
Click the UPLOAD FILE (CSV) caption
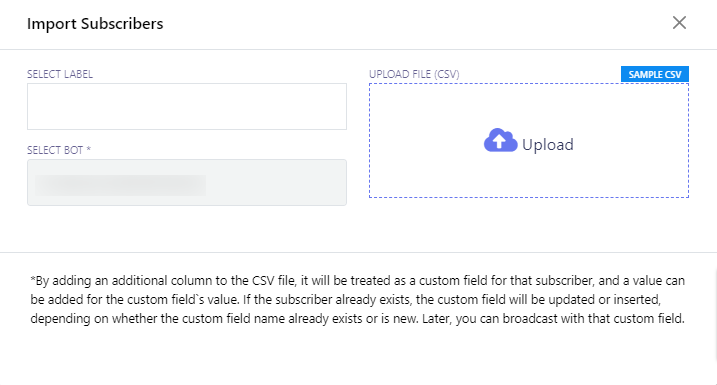(414, 74)
